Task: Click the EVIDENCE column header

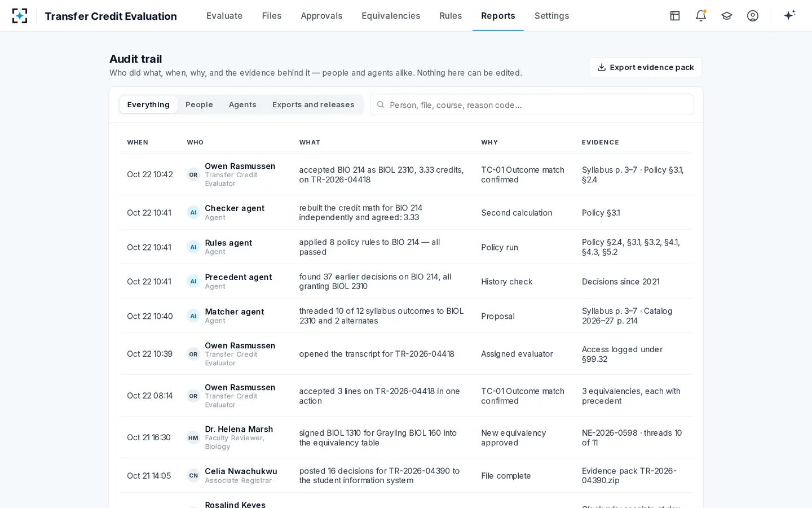Action: pos(601,142)
